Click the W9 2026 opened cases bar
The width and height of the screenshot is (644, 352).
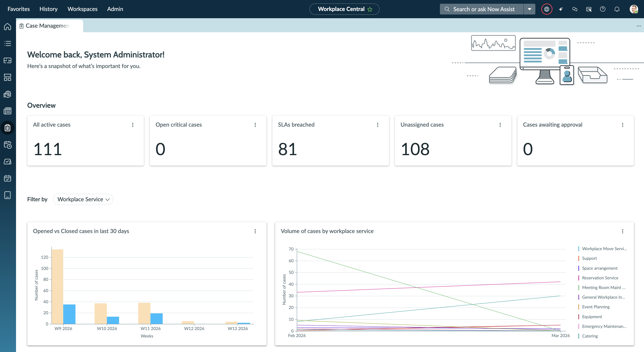tap(58, 287)
